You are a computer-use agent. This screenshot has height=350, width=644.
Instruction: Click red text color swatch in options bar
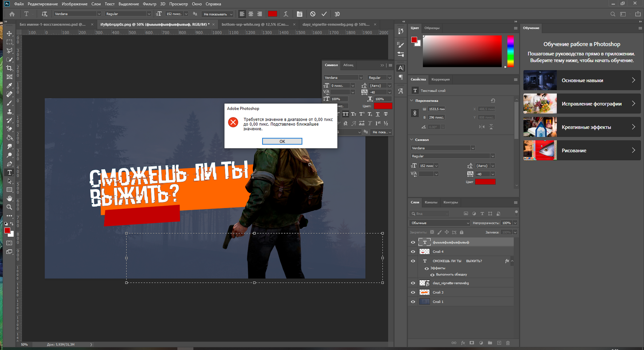pos(272,14)
